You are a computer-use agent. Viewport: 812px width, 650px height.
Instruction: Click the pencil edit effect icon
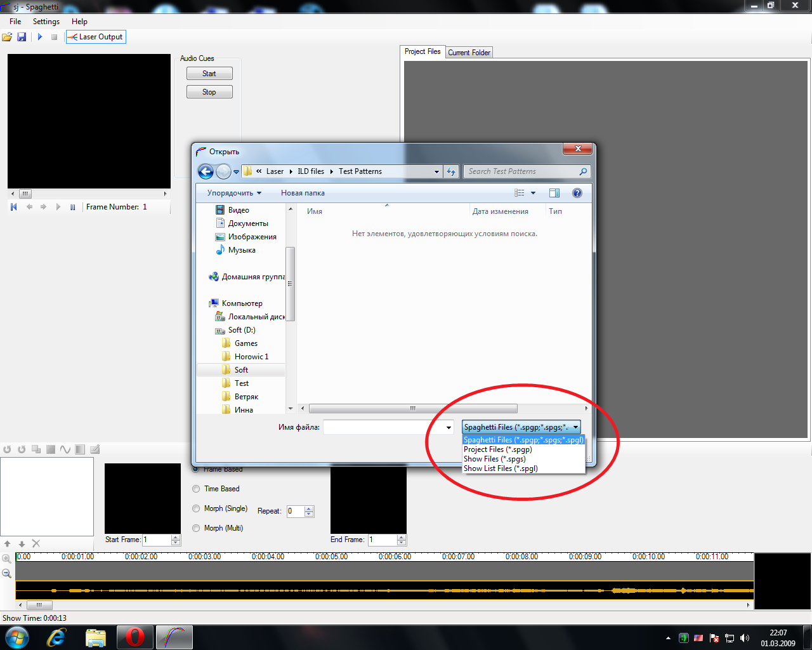pos(95,449)
